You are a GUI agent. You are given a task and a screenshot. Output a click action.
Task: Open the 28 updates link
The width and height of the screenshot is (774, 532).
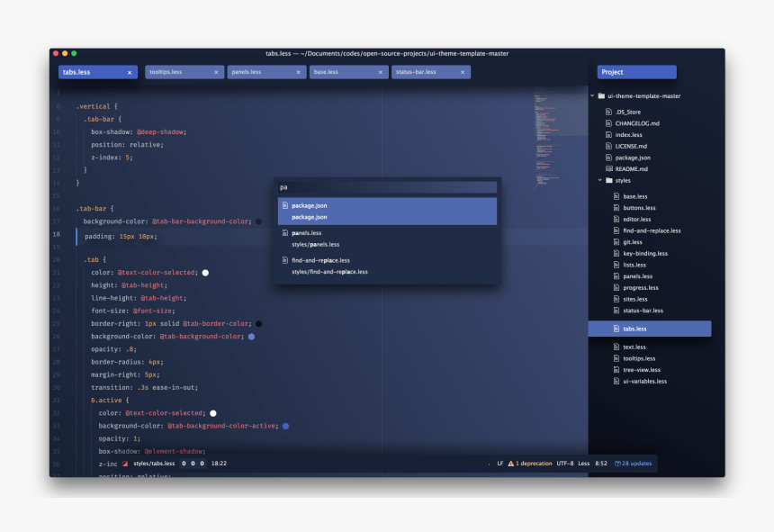click(x=633, y=464)
